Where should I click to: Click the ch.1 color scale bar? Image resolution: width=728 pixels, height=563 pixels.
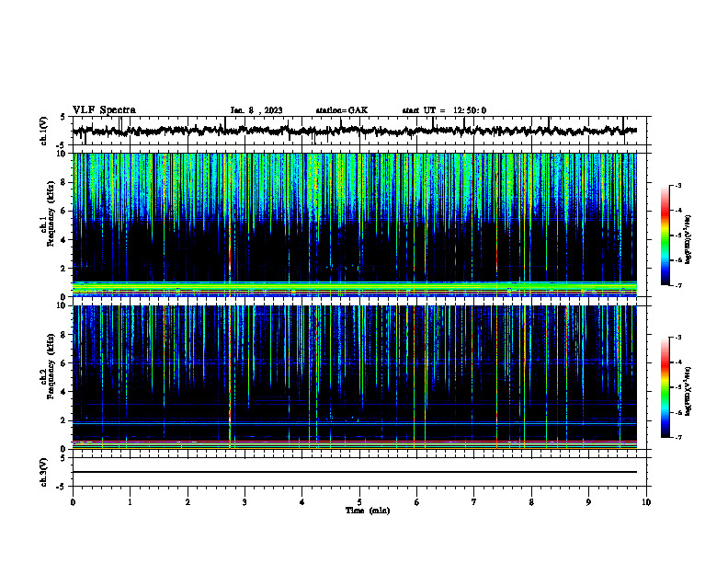point(665,236)
